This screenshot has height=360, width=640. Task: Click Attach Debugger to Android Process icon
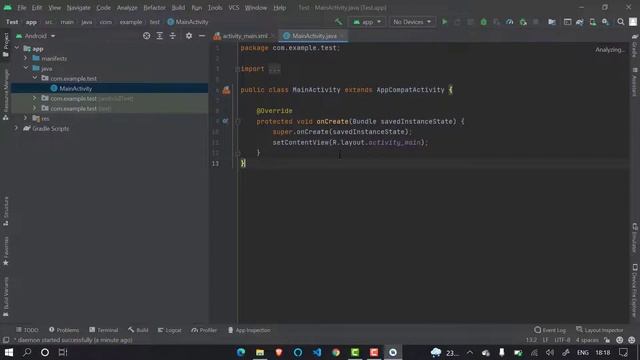[523, 22]
